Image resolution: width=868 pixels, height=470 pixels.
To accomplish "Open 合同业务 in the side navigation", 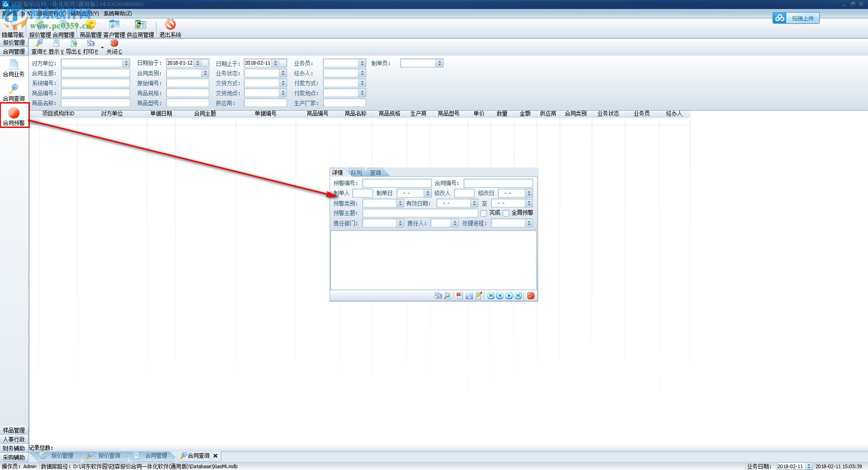I will 14,68.
